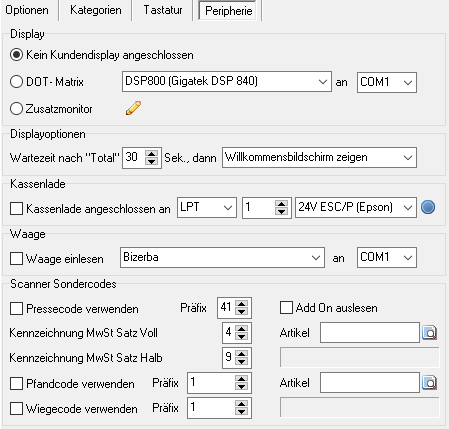Select the DOT-Matrix radio button

pos(16,82)
